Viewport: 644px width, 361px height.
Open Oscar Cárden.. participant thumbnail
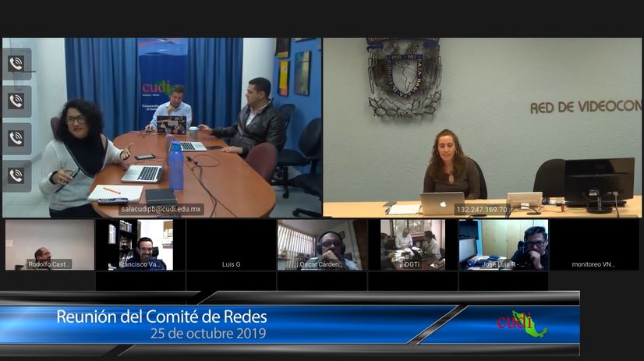tap(322, 245)
